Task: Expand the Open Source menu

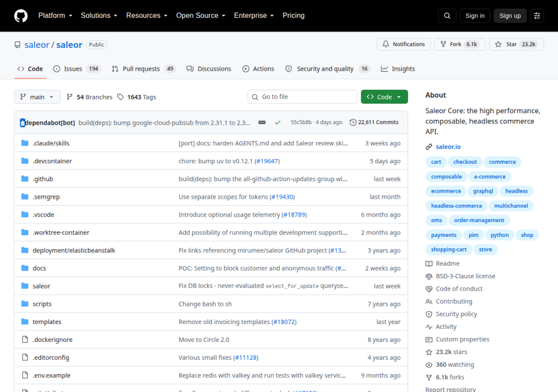Action: point(201,16)
